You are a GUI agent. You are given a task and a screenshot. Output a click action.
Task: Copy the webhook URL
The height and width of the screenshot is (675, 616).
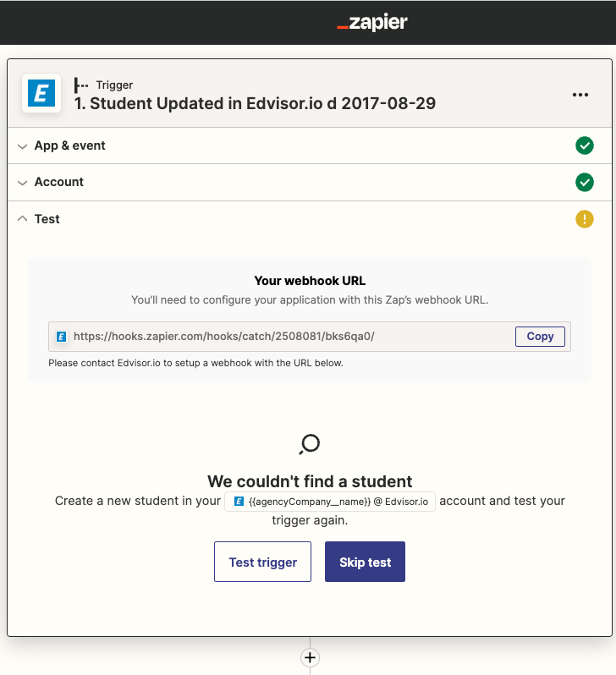pos(540,336)
